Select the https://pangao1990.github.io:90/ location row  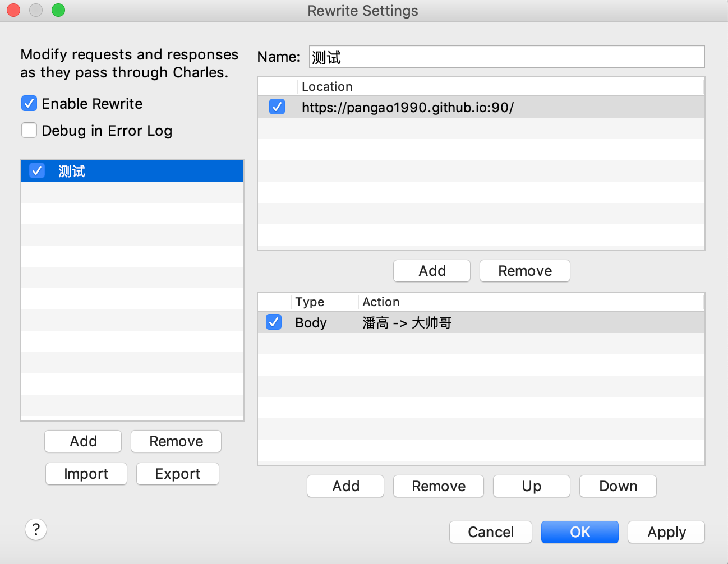point(481,107)
